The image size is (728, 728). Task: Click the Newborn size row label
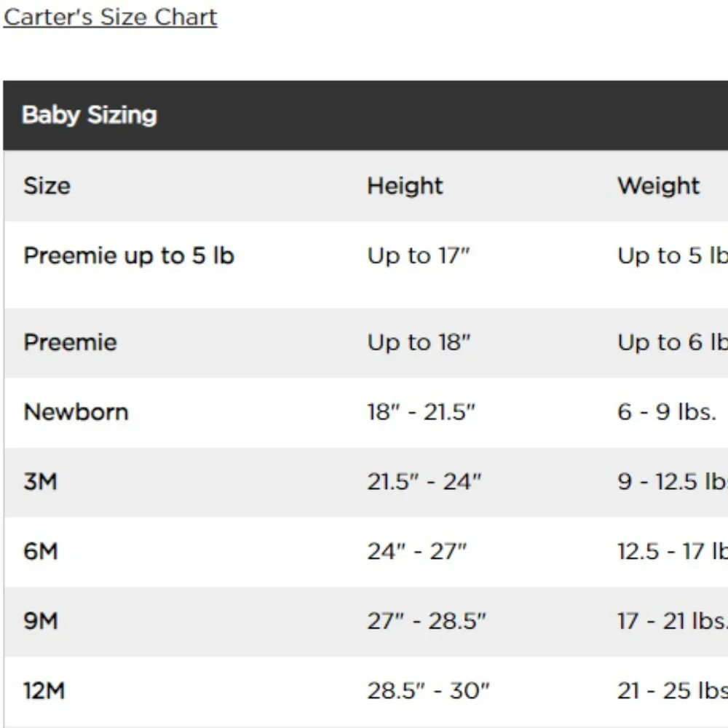[x=76, y=412]
